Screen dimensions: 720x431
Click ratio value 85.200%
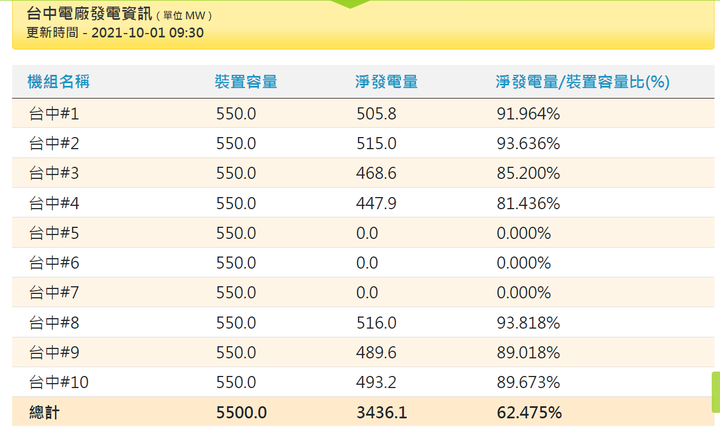(x=529, y=174)
